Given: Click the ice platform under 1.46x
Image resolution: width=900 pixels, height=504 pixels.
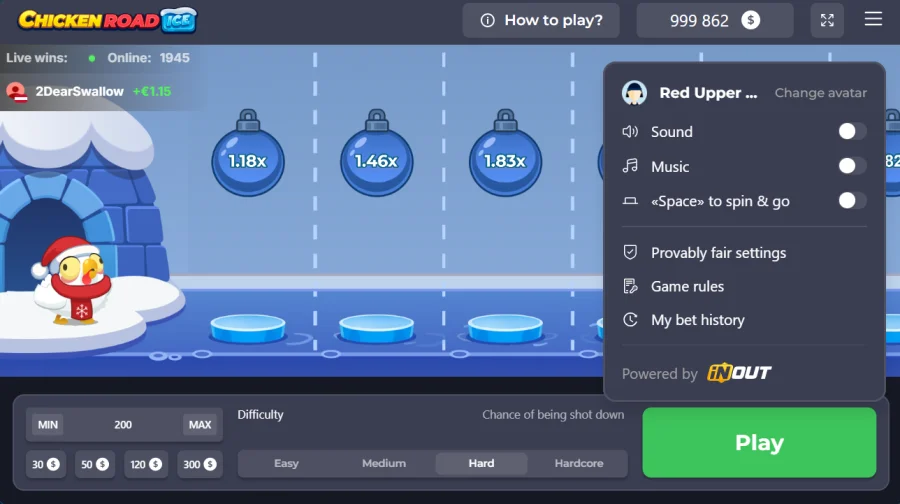Looking at the screenshot, I should (x=377, y=329).
